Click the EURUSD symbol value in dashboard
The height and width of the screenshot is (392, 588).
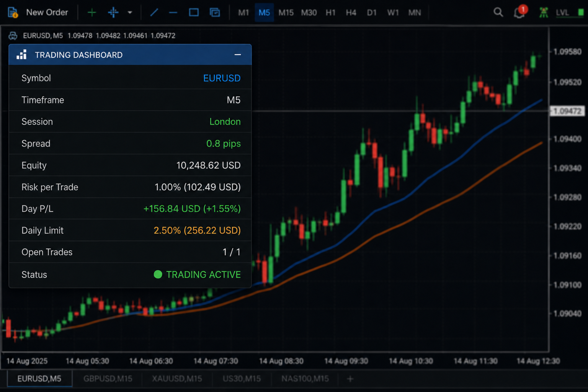click(x=222, y=78)
